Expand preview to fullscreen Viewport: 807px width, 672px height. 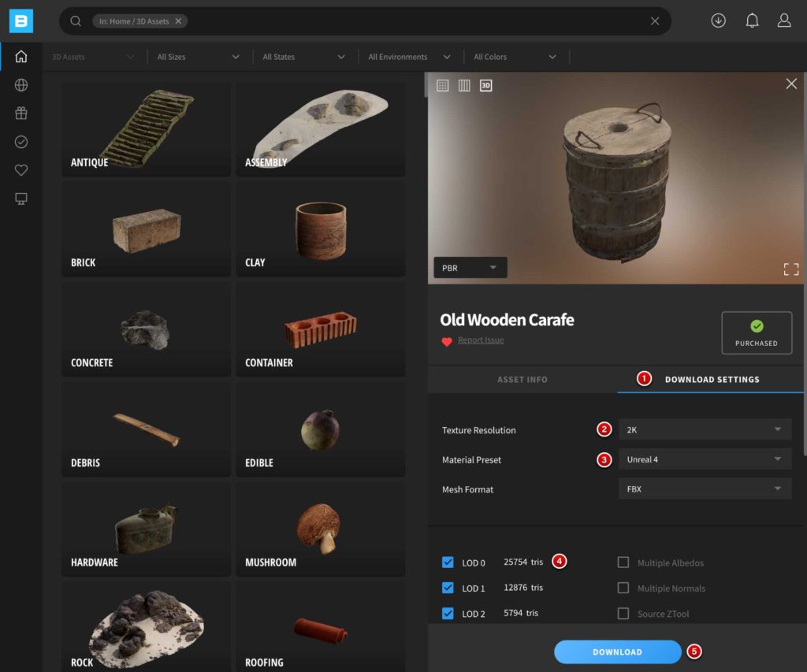791,269
